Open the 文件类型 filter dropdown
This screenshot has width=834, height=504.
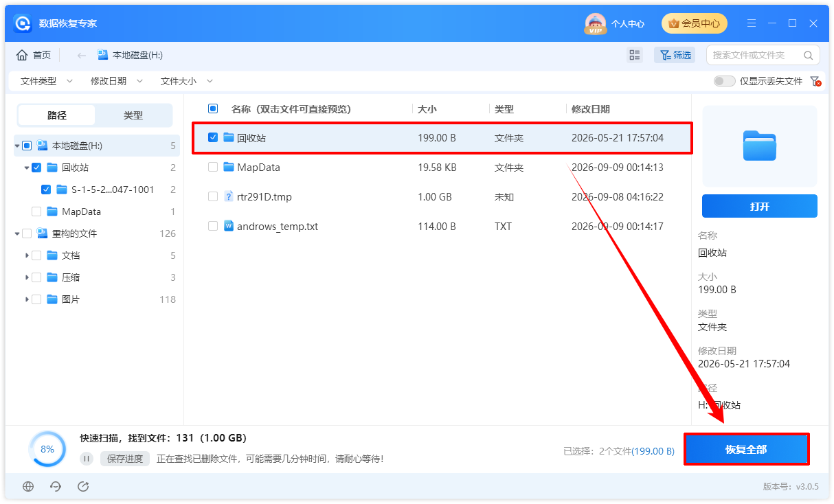[x=46, y=81]
